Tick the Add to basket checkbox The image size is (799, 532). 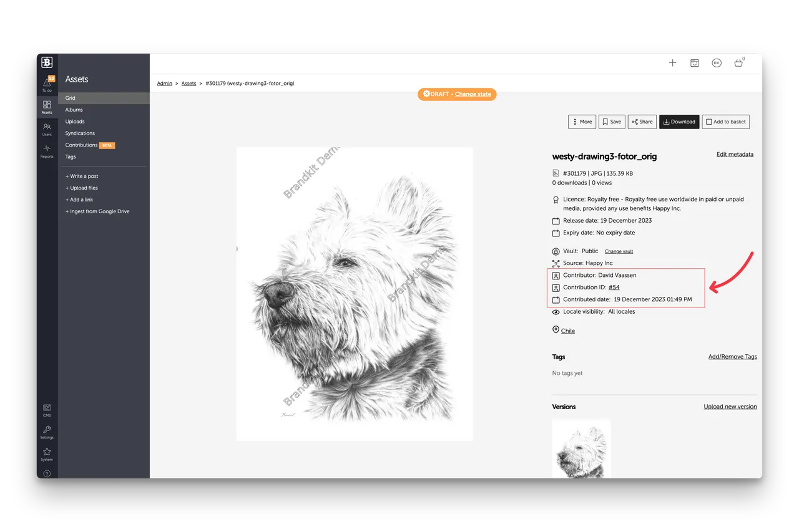pos(709,122)
